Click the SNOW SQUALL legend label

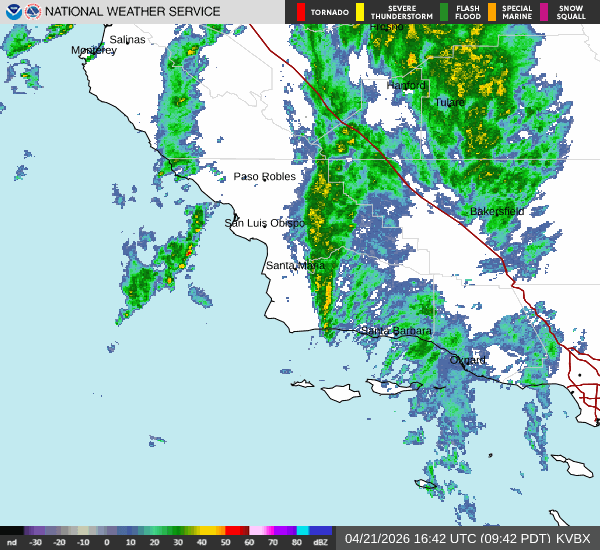(571, 12)
